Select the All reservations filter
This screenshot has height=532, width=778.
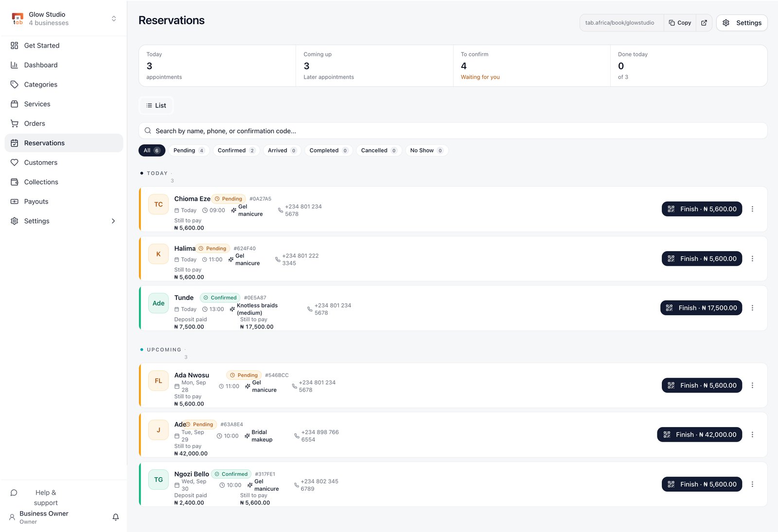[152, 151]
